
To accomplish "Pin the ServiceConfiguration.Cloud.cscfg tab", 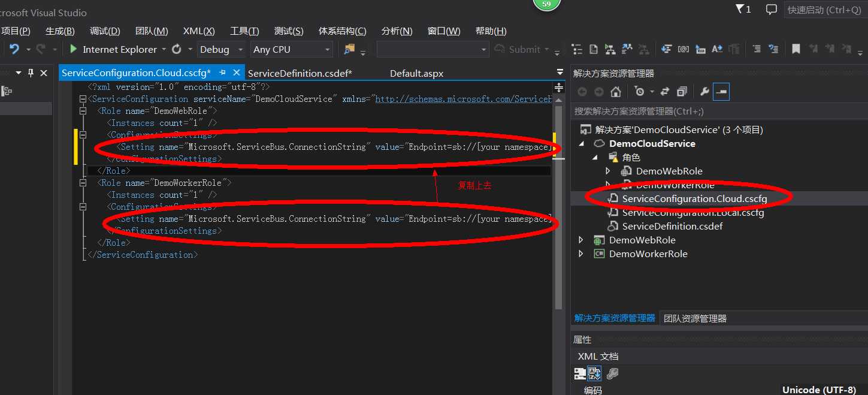I will 223,73.
